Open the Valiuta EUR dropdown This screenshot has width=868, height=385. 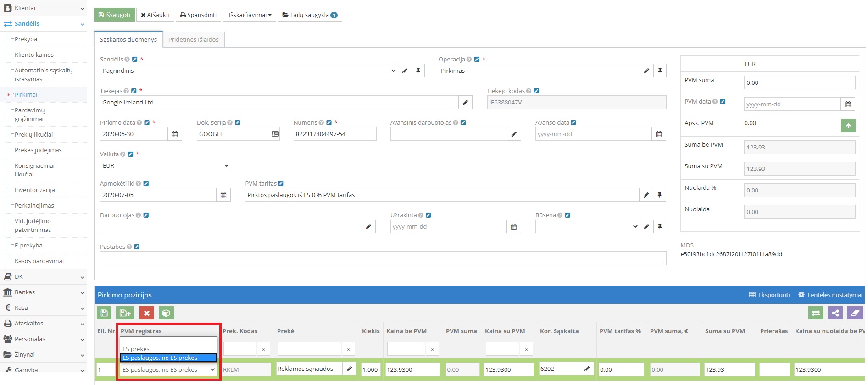[x=165, y=165]
